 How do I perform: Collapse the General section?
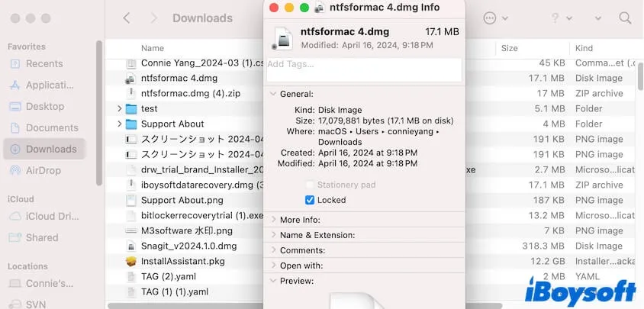point(273,94)
